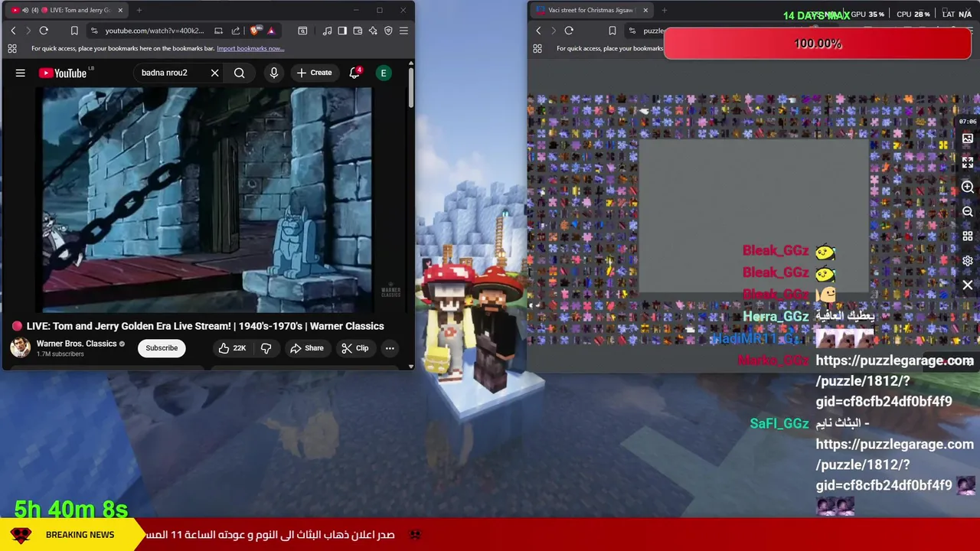
Task: Open YouTube notifications bell
Action: pos(354,73)
